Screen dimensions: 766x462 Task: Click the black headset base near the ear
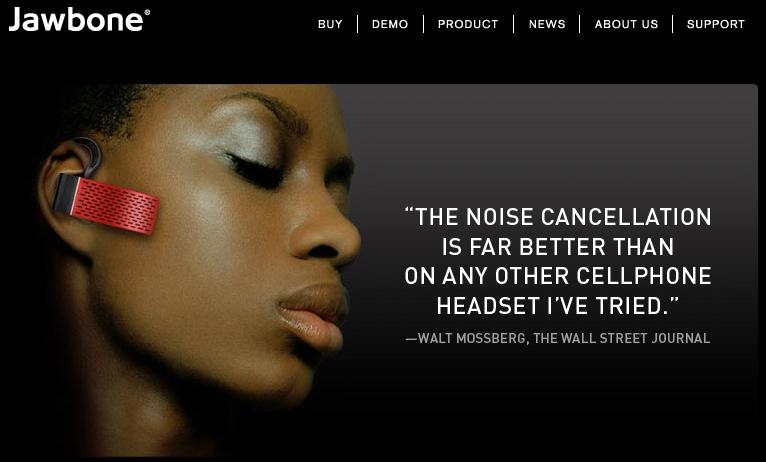(x=65, y=194)
